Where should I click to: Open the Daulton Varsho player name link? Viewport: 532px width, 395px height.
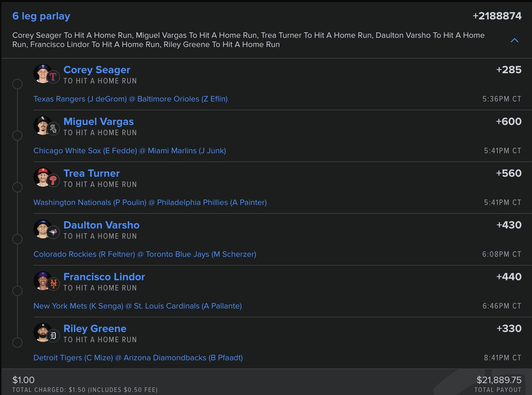[x=102, y=225]
